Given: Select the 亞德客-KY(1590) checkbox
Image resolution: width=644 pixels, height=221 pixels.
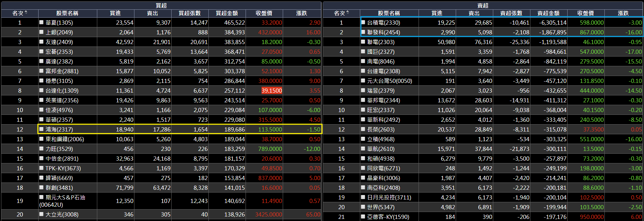Looking at the screenshot, I should click(x=363, y=216).
